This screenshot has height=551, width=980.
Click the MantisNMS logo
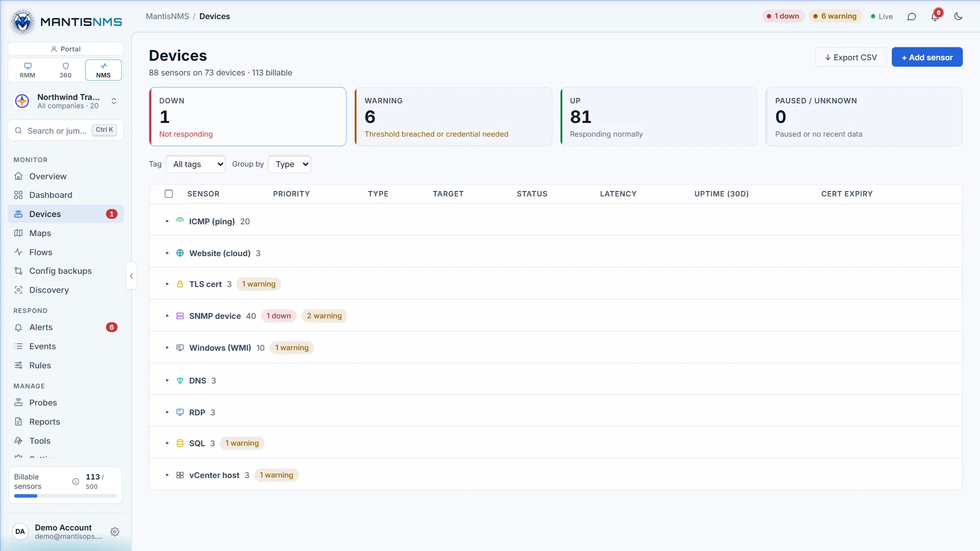66,22
